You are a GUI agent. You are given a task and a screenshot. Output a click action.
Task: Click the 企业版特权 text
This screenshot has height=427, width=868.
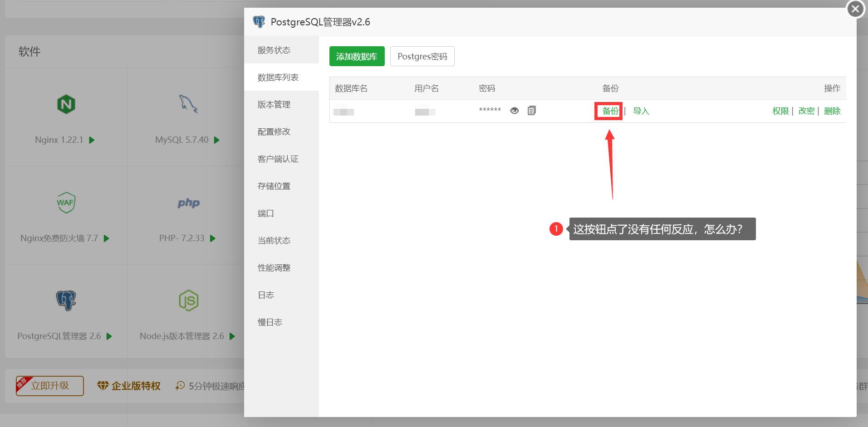coord(136,386)
